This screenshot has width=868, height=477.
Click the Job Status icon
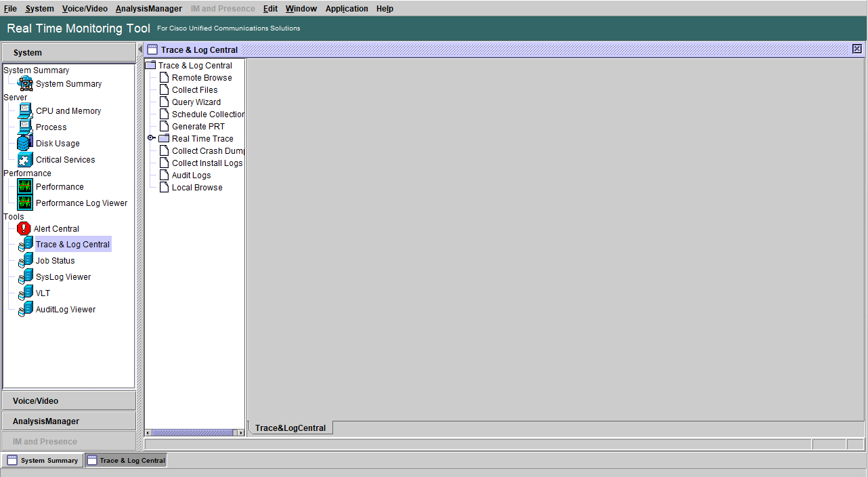click(26, 261)
